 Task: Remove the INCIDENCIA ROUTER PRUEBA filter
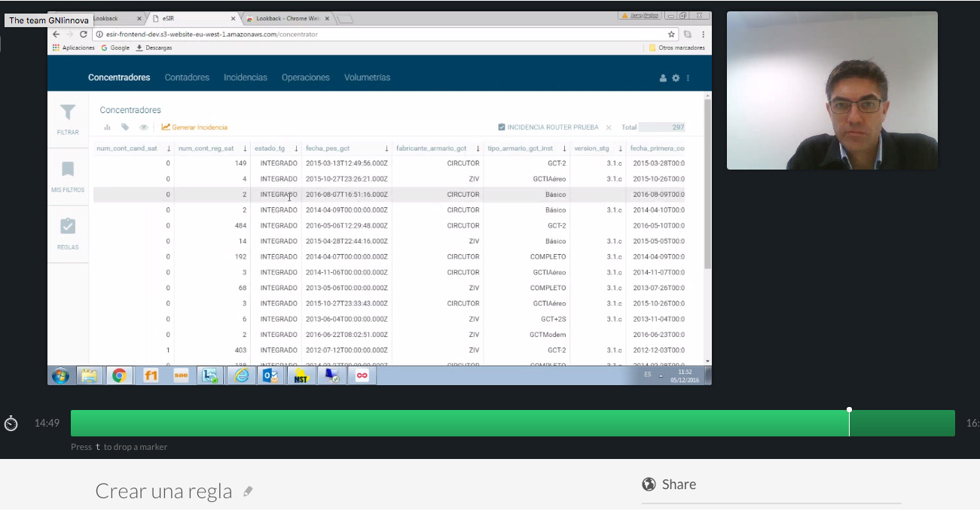[x=609, y=127]
